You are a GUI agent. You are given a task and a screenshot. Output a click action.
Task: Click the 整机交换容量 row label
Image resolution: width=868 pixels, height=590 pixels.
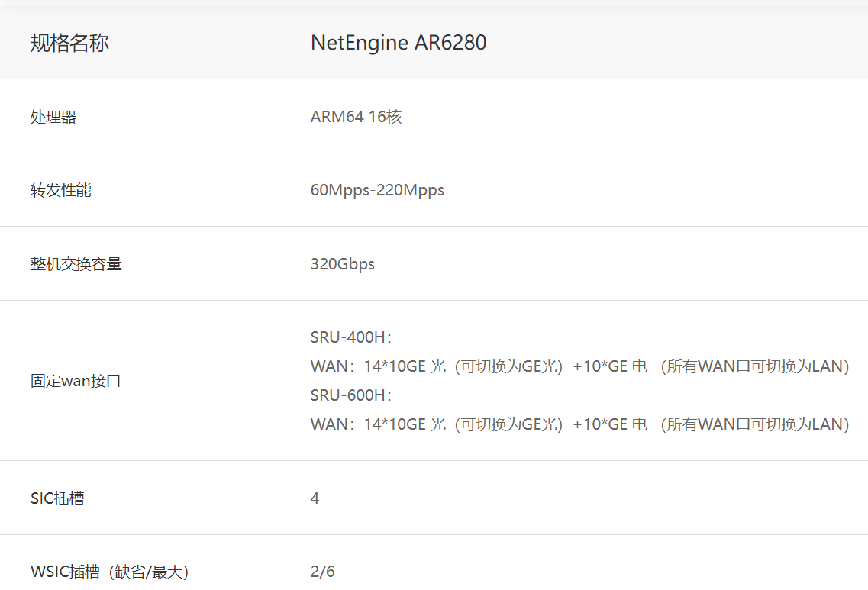point(76,264)
